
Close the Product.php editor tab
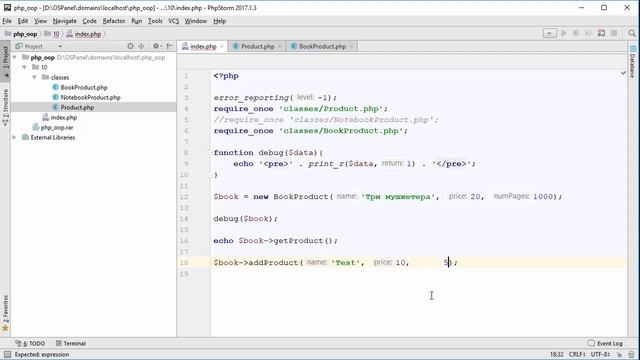(x=280, y=47)
